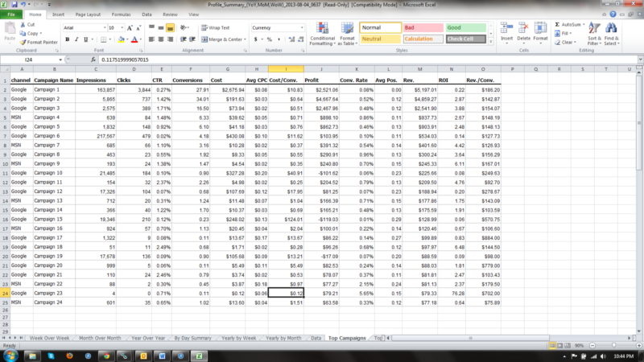644x362 pixels.
Task: Click the Format Painter icon
Action: [42, 42]
